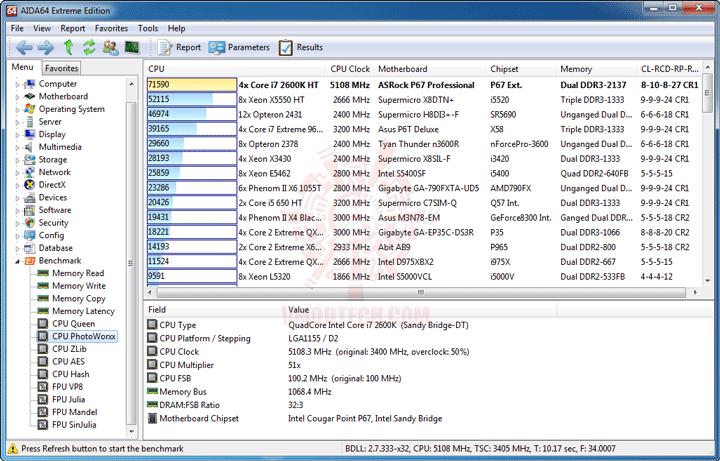Open the Tools menu
Image resolution: width=720 pixels, height=461 pixels.
coord(148,28)
